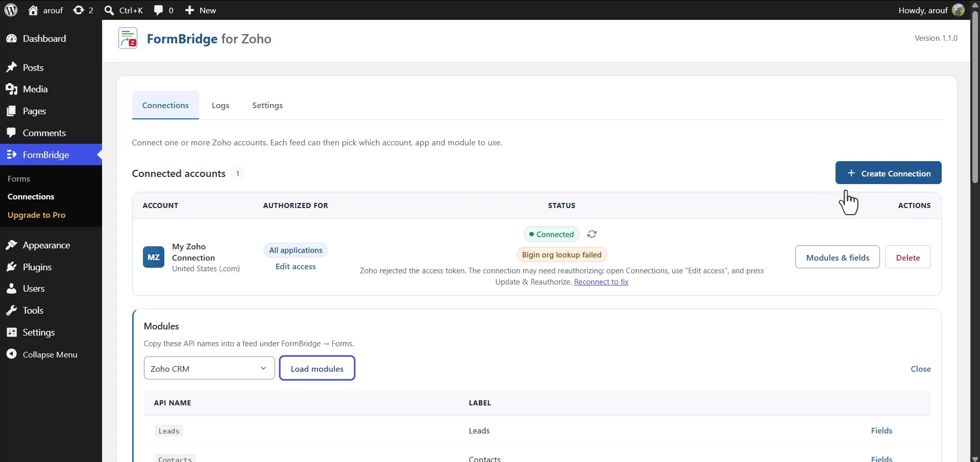980x462 pixels.
Task: Switch to the Logs tab
Action: (220, 106)
